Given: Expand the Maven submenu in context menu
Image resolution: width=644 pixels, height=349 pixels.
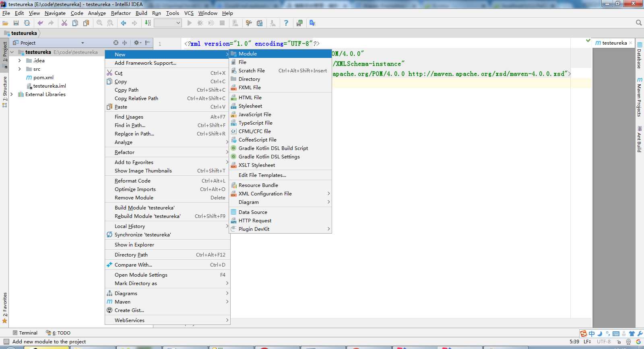Looking at the screenshot, I should coord(167,302).
